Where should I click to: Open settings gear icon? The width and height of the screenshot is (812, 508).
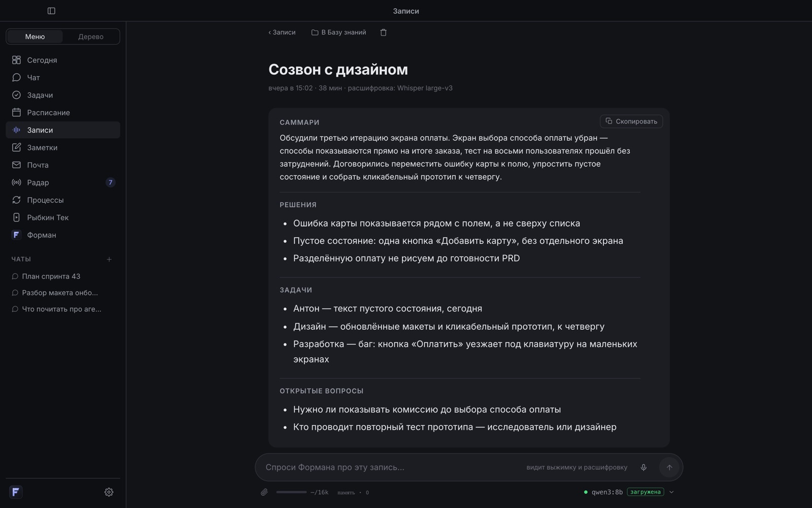109,492
